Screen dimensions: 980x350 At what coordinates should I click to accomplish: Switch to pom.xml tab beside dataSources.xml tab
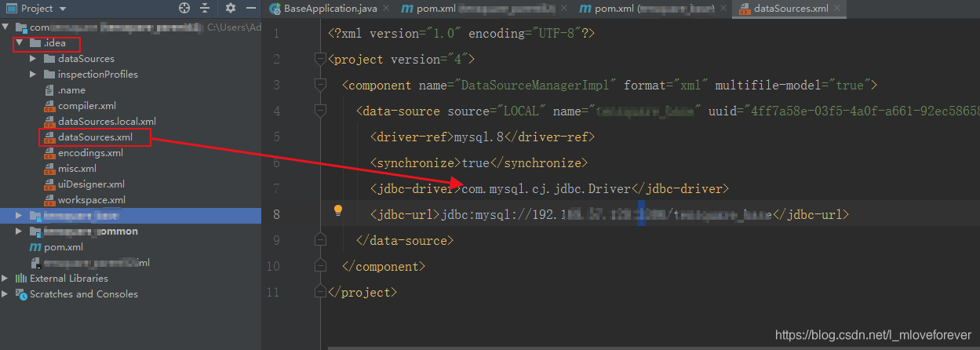click(653, 9)
